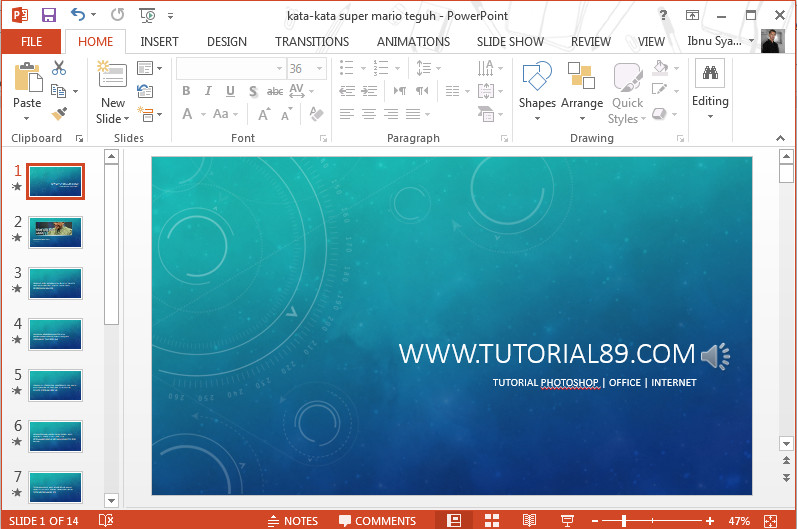Toggle Strikethrough formatting

coord(274,91)
